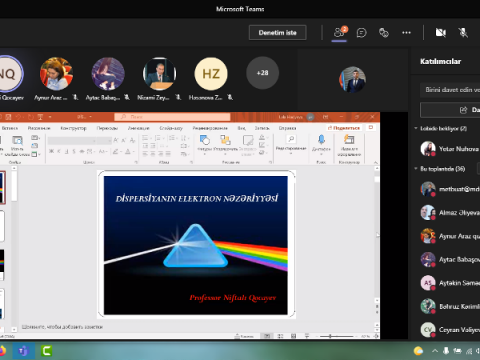Open the meeting chat icon
Image resolution: width=480 pixels, height=360 pixels.
pyautogui.click(x=361, y=33)
